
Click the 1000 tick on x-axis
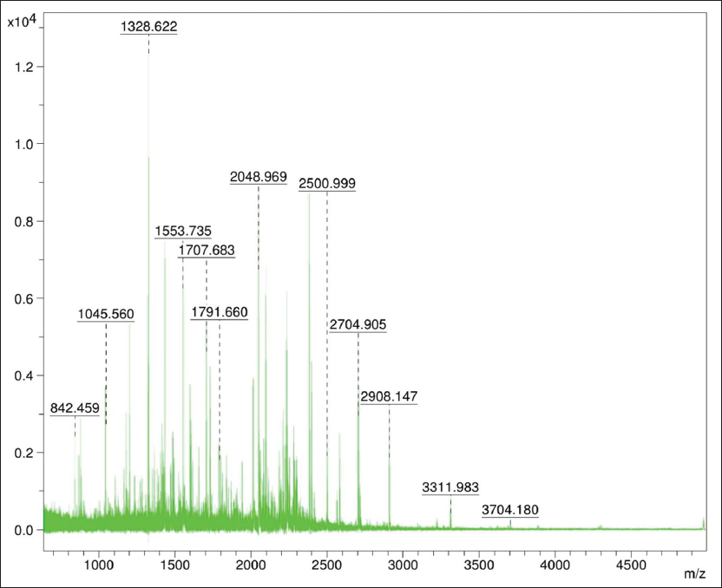pos(99,565)
